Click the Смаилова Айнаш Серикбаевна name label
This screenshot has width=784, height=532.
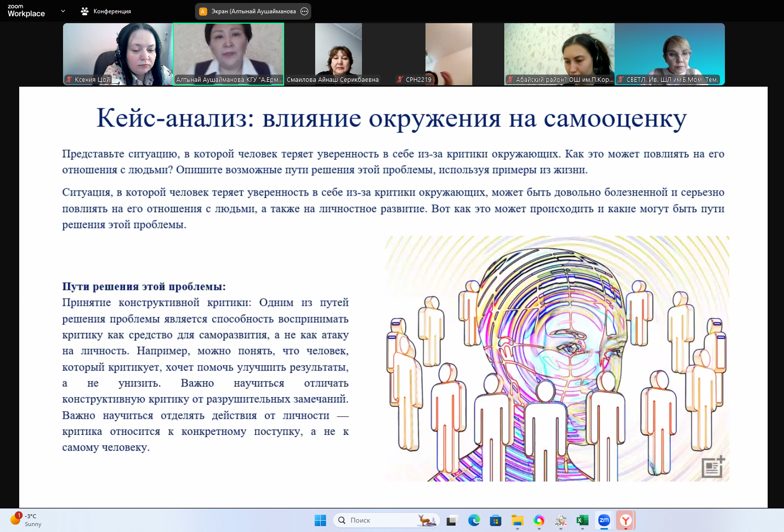coord(333,79)
